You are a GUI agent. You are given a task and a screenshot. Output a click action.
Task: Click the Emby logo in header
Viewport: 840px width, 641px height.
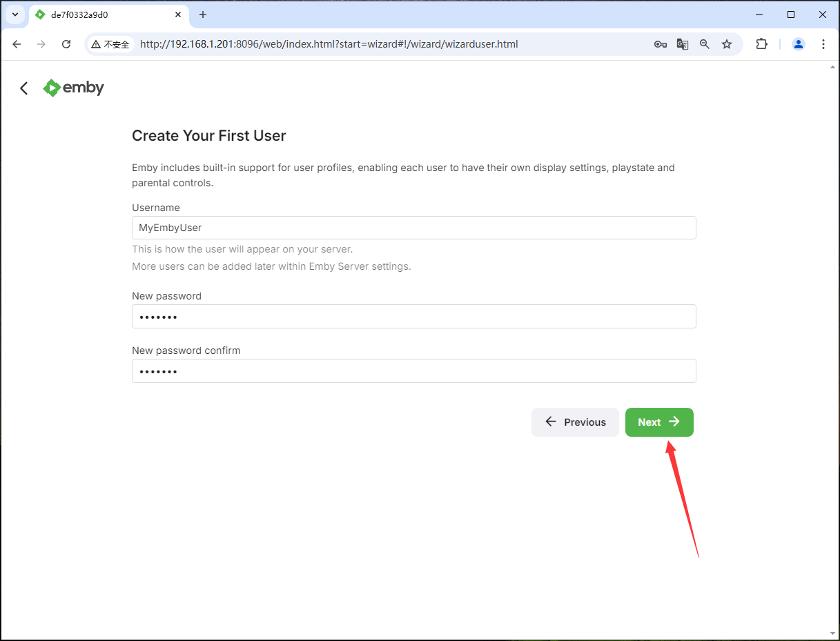tap(73, 88)
